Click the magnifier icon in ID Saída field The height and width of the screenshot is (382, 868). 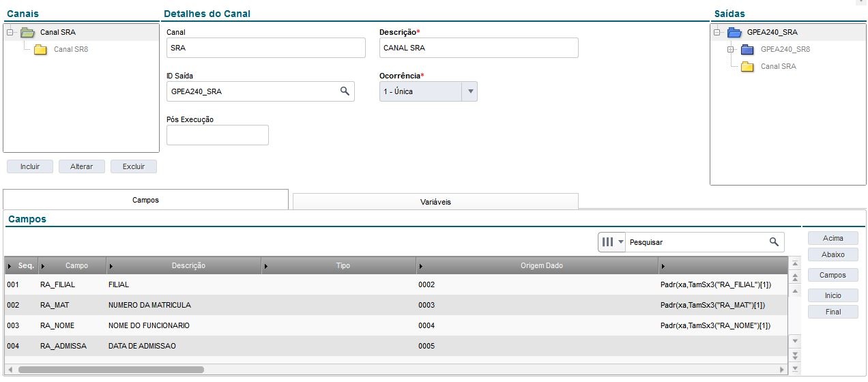click(x=345, y=91)
